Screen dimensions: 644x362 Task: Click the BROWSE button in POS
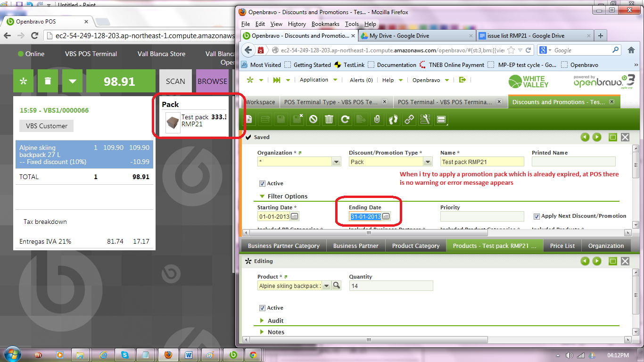[x=212, y=81]
